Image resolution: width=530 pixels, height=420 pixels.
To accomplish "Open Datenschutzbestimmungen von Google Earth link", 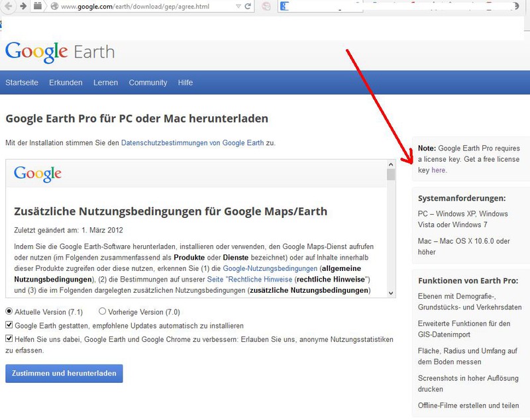I will coord(193,142).
